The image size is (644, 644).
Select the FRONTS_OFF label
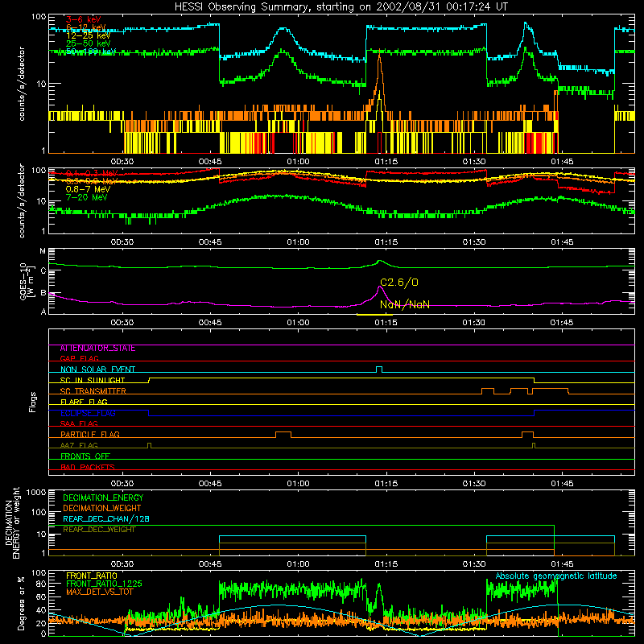click(x=85, y=456)
